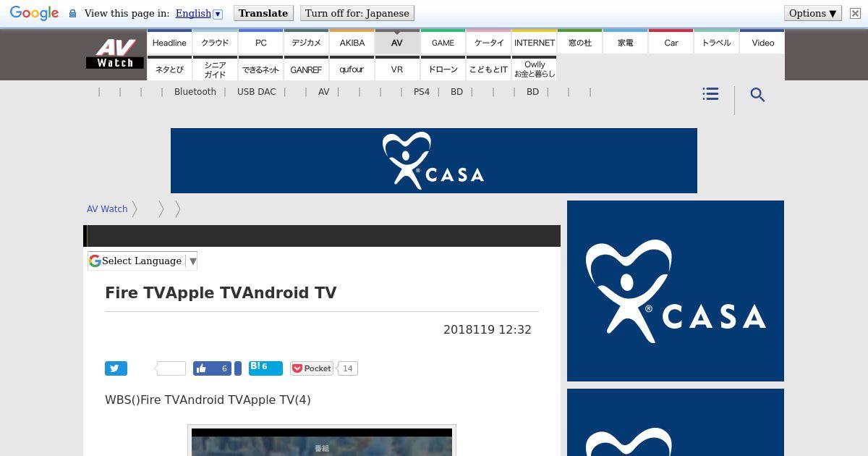This screenshot has width=868, height=456.
Task: Click the tweet count bubble
Action: [171, 368]
